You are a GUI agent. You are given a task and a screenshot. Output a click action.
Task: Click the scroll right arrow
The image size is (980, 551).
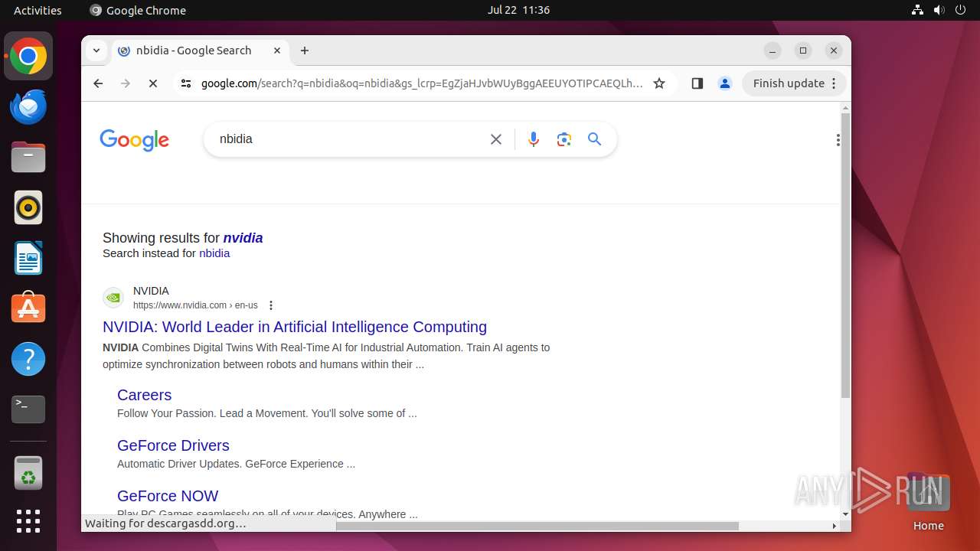click(835, 526)
